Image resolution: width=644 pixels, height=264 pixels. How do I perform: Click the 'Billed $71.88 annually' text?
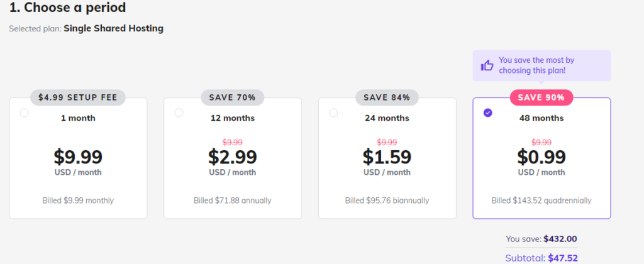pos(233,201)
